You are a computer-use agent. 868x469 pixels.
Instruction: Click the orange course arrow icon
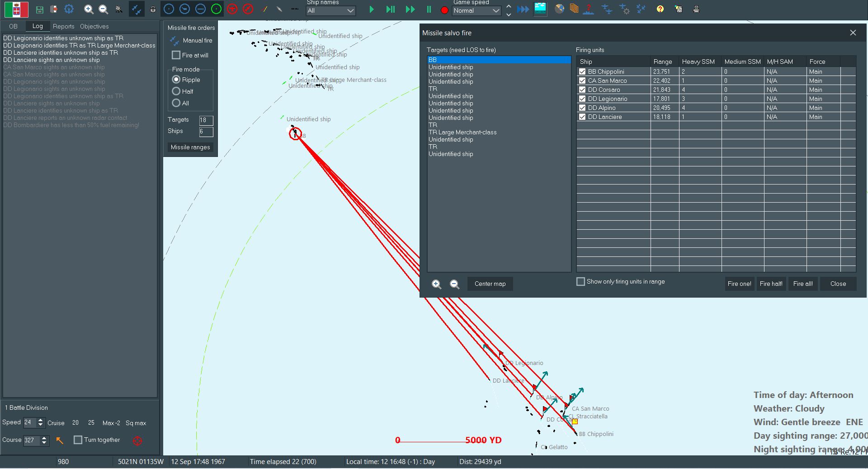60,440
